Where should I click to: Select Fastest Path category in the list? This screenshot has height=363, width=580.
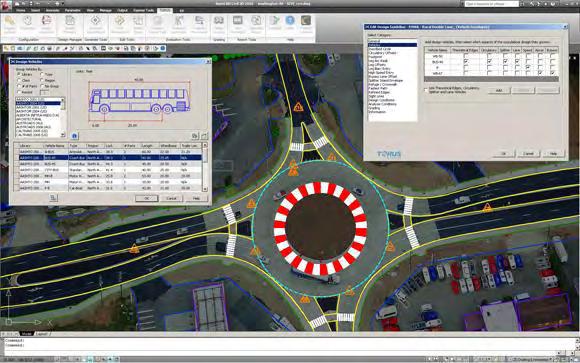pos(377,88)
